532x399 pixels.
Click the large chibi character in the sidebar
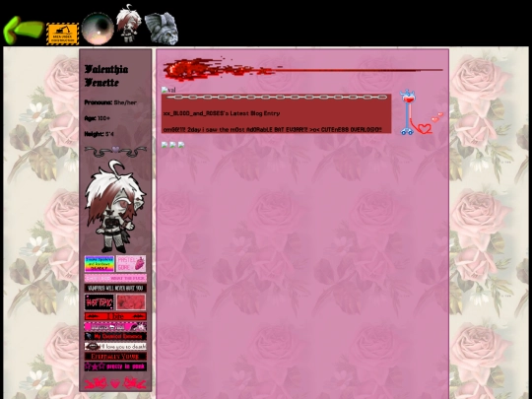coord(115,206)
